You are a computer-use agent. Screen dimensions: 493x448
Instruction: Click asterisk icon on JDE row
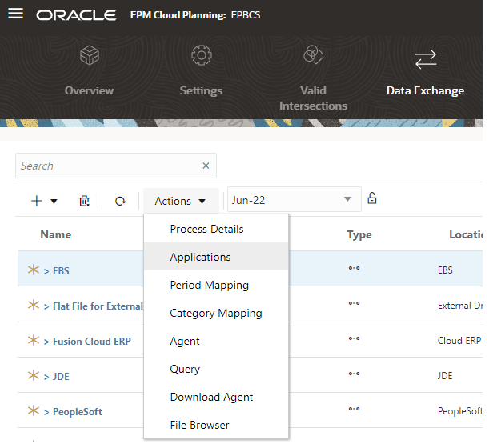tap(34, 375)
